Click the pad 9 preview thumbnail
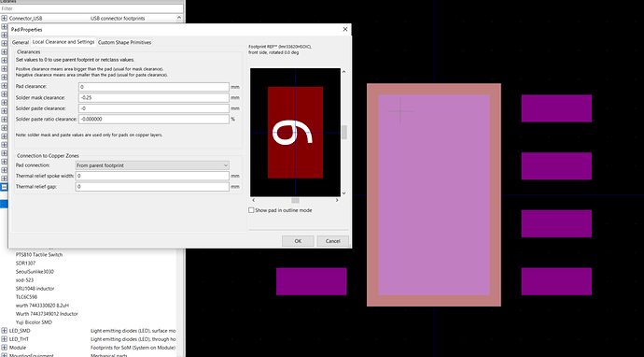The image size is (644, 357). 295,133
